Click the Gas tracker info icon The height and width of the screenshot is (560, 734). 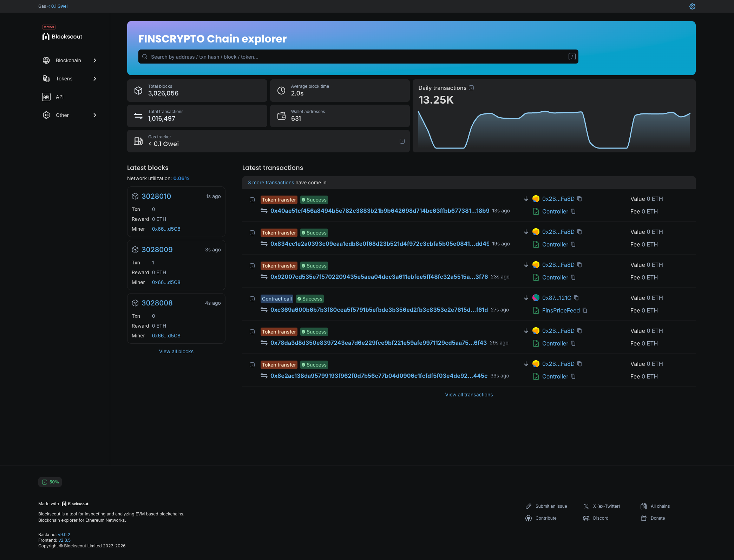click(402, 141)
